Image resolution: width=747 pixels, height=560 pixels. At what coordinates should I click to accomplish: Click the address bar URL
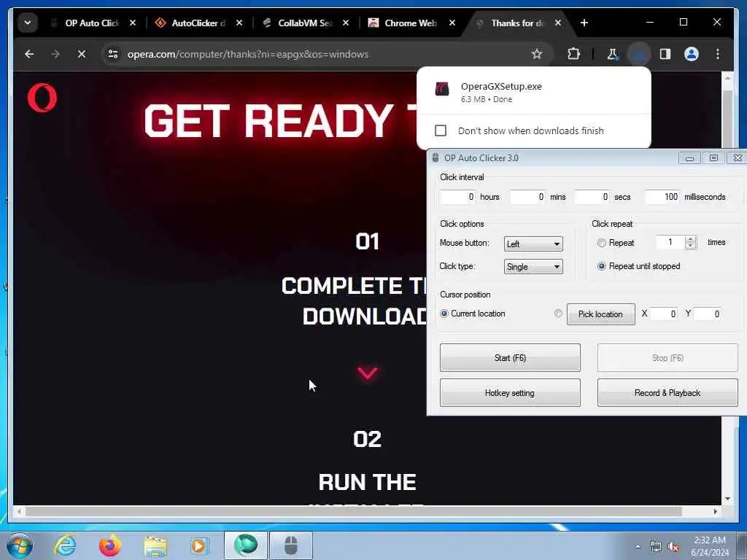click(x=248, y=54)
